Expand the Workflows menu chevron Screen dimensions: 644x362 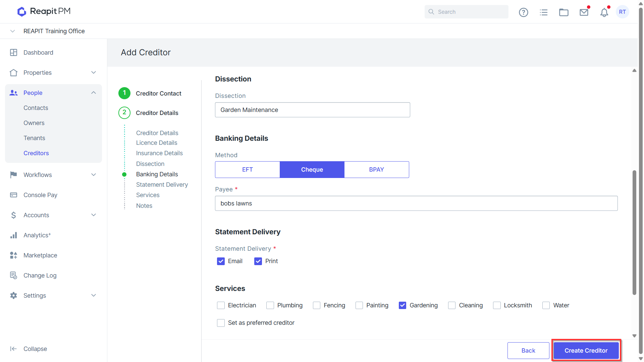point(94,175)
